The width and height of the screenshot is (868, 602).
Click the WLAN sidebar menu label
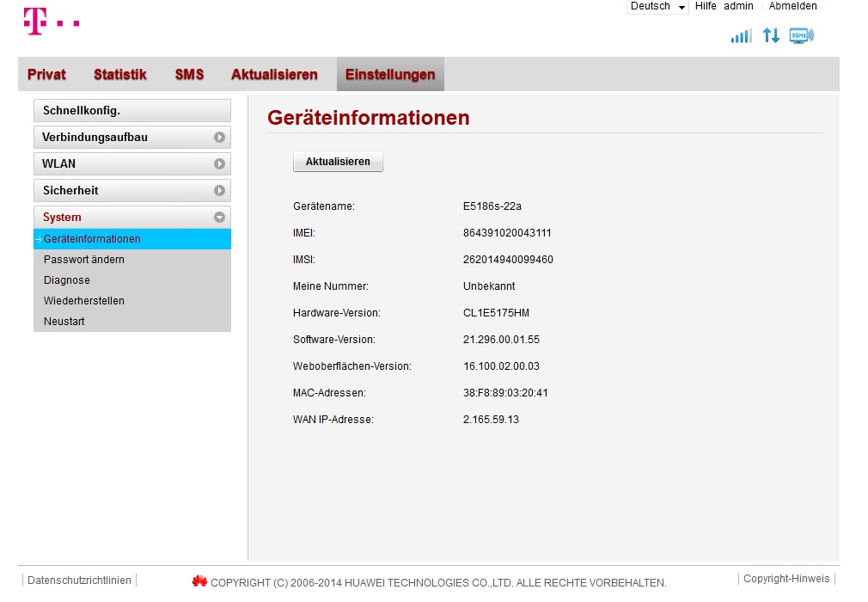[58, 164]
